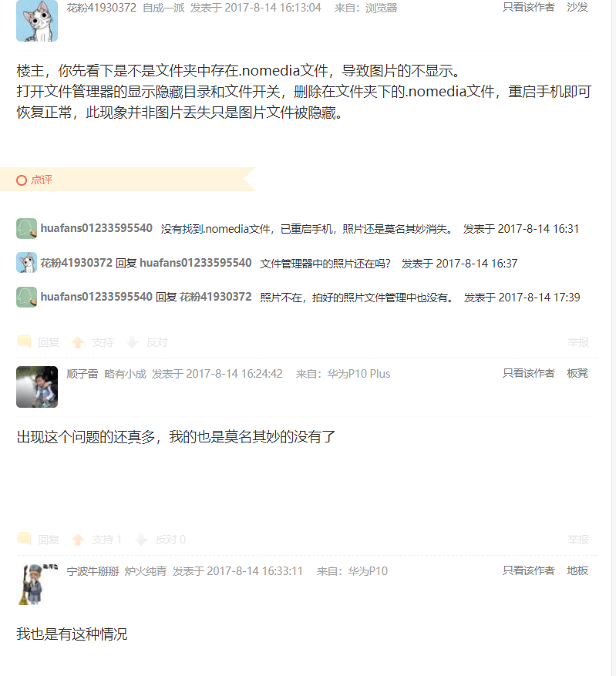Upvote first post with 支持 arrow icon

coord(78,342)
